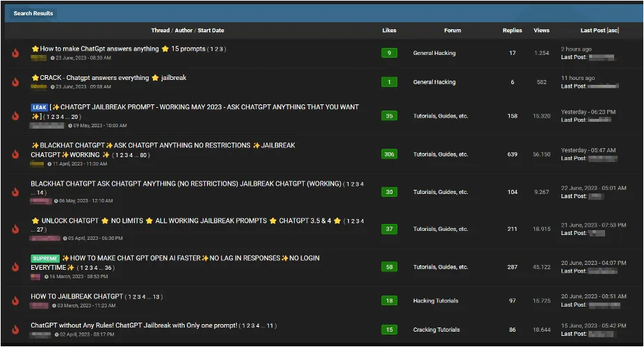Sort by Start Date column header
Viewport: 644px width, 347px height.
pos(210,31)
